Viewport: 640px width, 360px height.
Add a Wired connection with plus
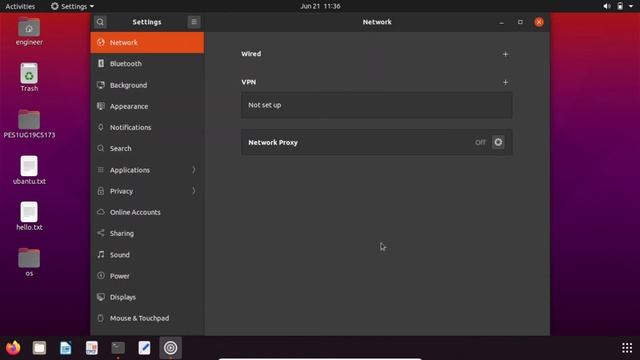(x=505, y=54)
